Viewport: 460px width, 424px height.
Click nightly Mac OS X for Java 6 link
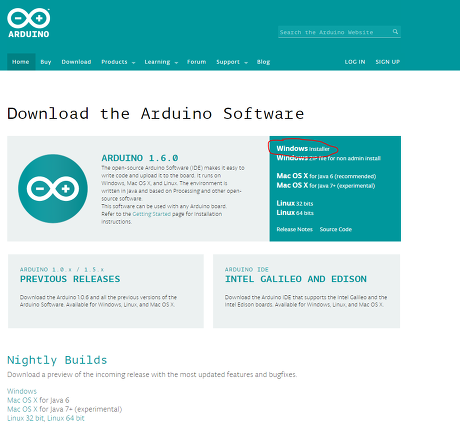(38, 400)
